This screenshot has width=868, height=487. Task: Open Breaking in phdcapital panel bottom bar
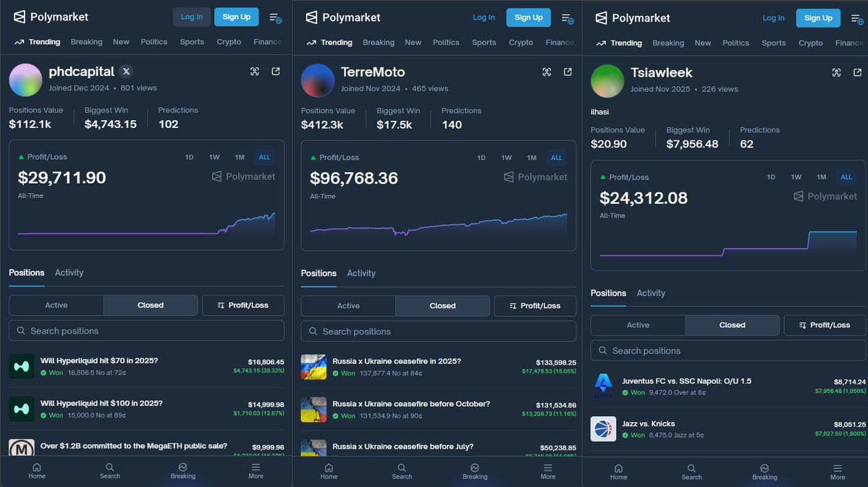(x=182, y=471)
